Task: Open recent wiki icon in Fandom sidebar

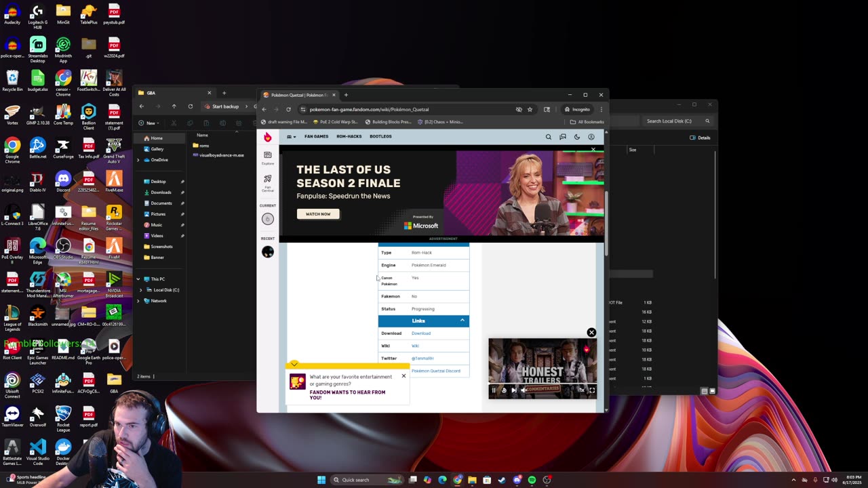Action: pyautogui.click(x=268, y=252)
